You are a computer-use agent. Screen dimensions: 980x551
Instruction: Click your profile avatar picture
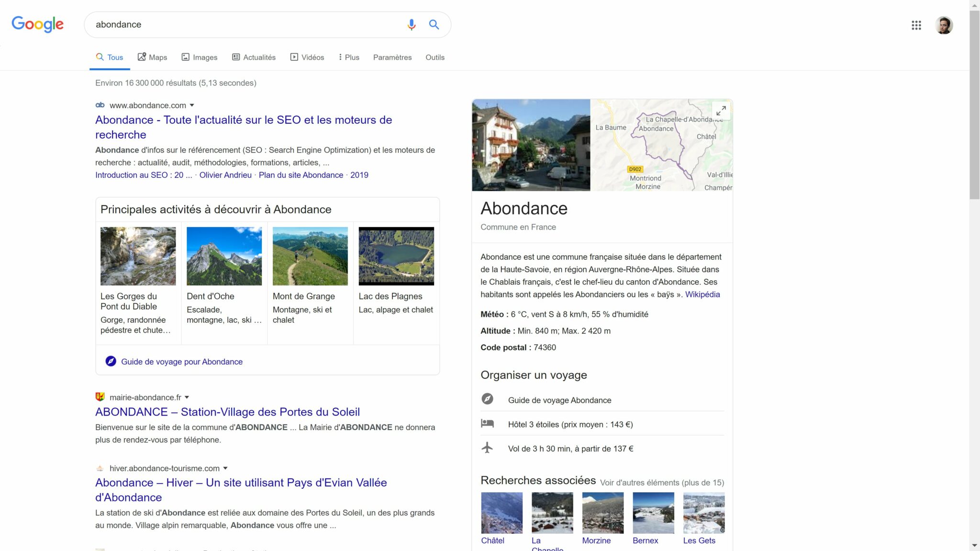pyautogui.click(x=945, y=24)
